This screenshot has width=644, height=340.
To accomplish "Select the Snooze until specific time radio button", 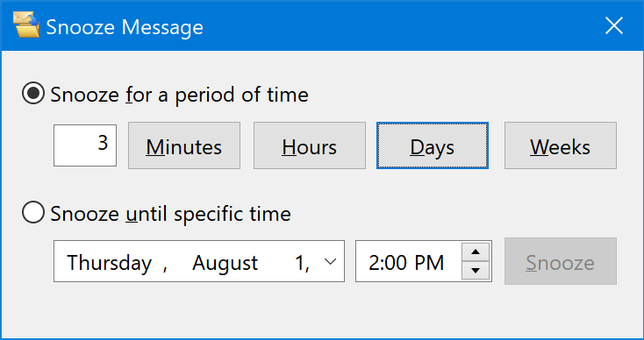I will click(32, 213).
